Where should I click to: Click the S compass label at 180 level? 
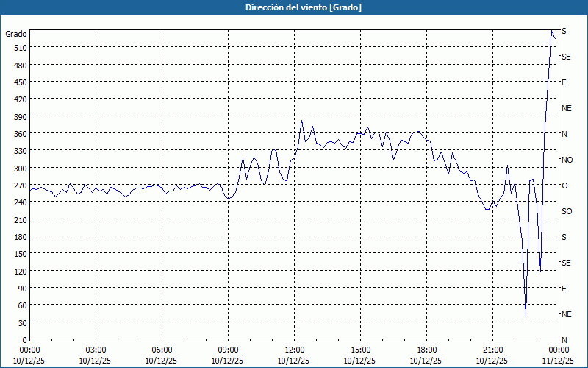tap(564, 237)
